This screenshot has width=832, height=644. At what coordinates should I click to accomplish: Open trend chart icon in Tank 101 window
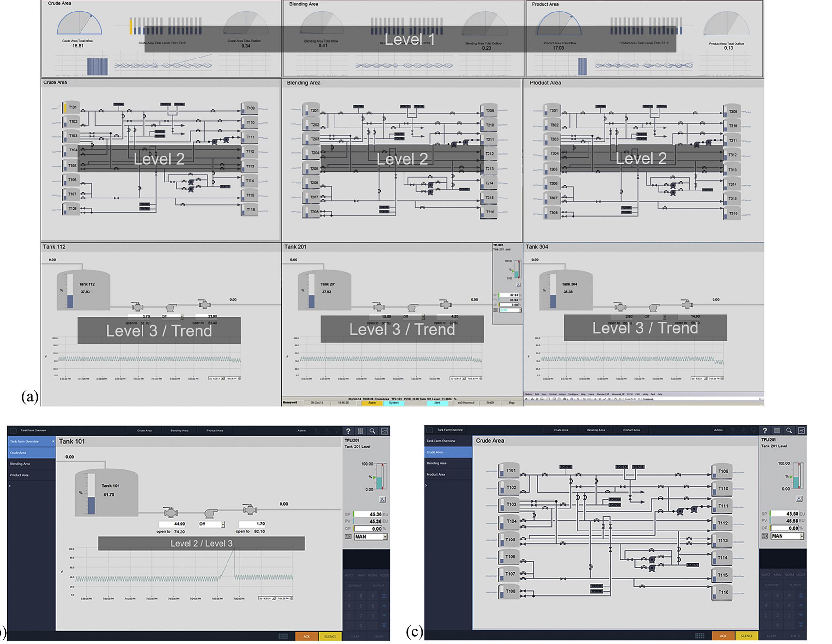coord(385,431)
